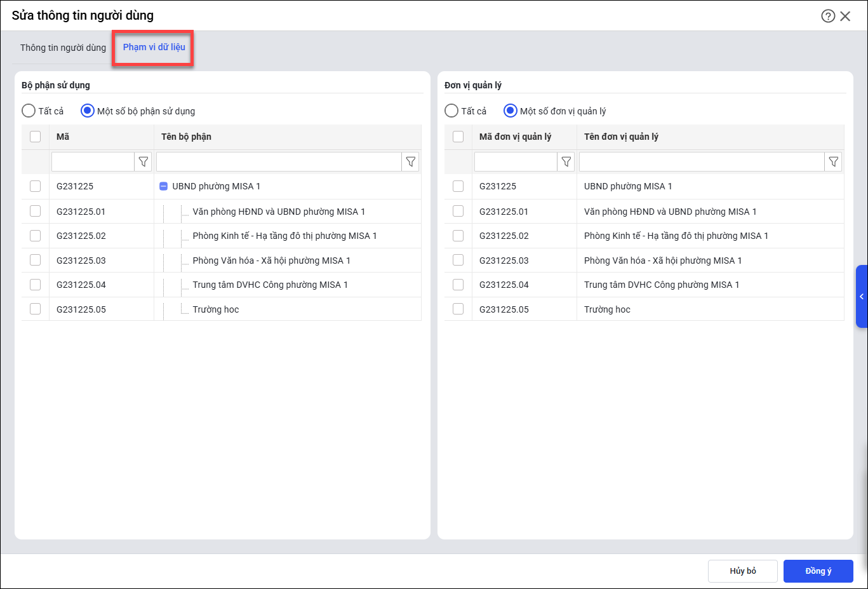
Task: Select 'Tất cả' radio under Bộ phận sử dụng
Action: click(29, 111)
